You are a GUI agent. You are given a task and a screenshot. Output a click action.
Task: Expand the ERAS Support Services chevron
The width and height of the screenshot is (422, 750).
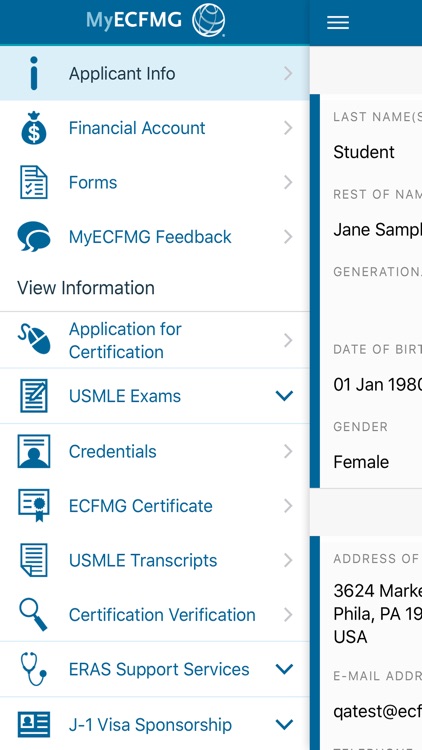[x=284, y=669]
